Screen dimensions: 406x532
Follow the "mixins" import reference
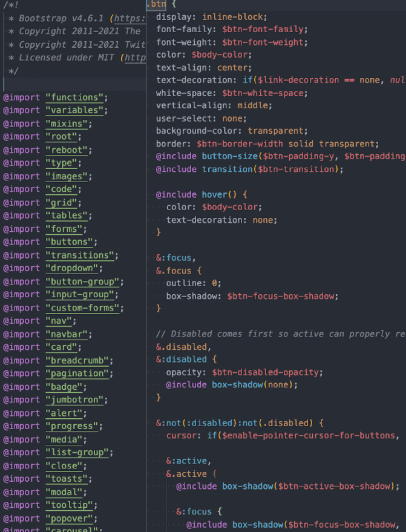[68, 123]
